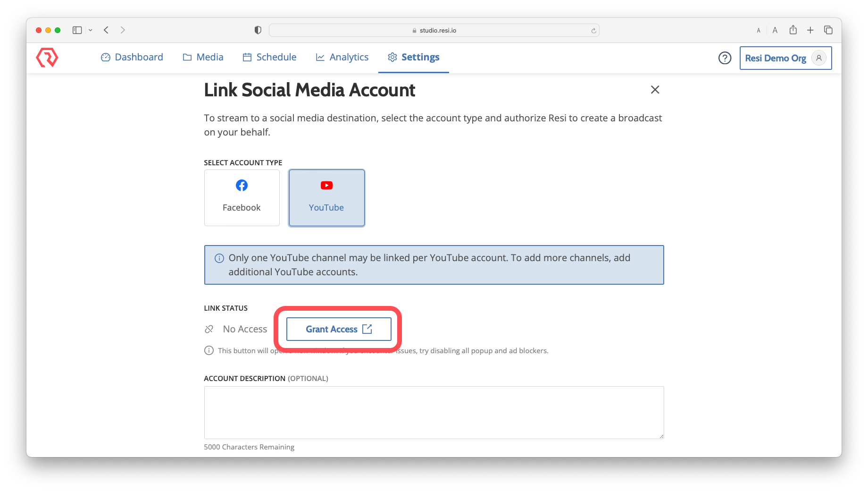Expand the sidebar dropdown chevron
The image size is (868, 492).
91,30
